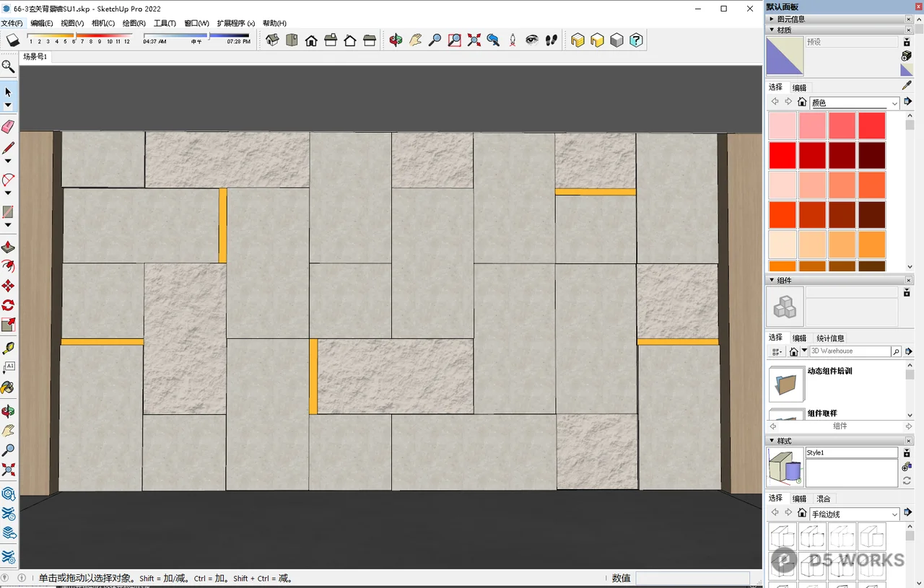The height and width of the screenshot is (588, 924).
Task: Activate the Look Around eye tool
Action: [x=532, y=40]
